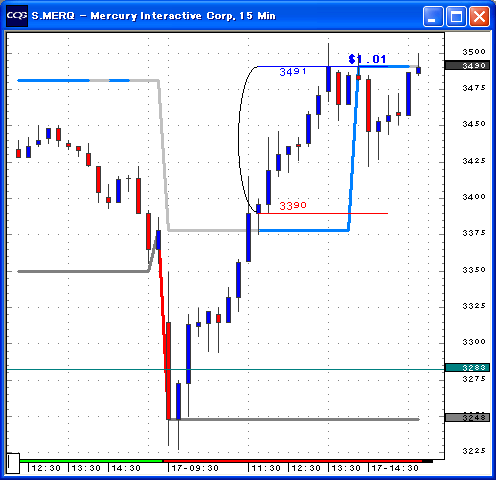
Task: Close the Mercury Interactive chart window
Action: (479, 16)
